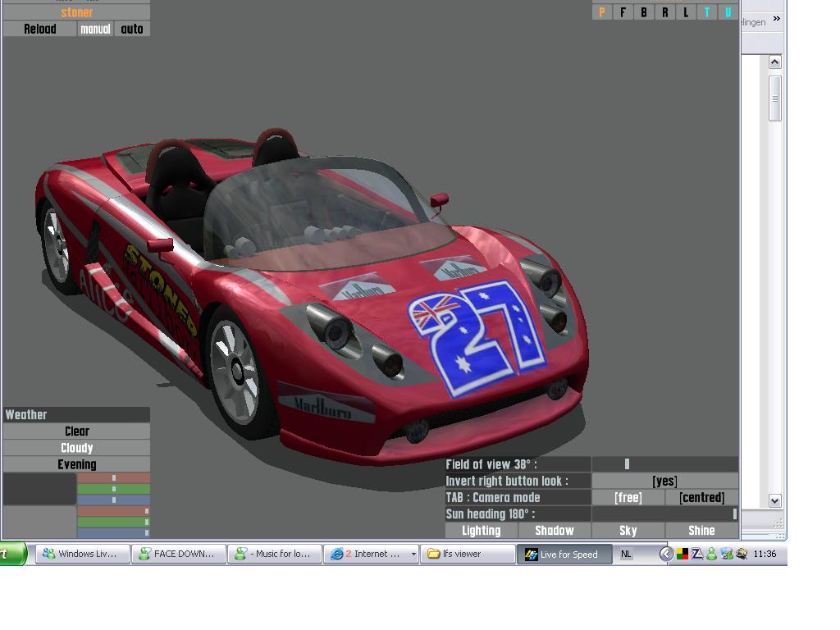Choose Clear weather
The height and width of the screenshot is (630, 840).
tap(76, 431)
